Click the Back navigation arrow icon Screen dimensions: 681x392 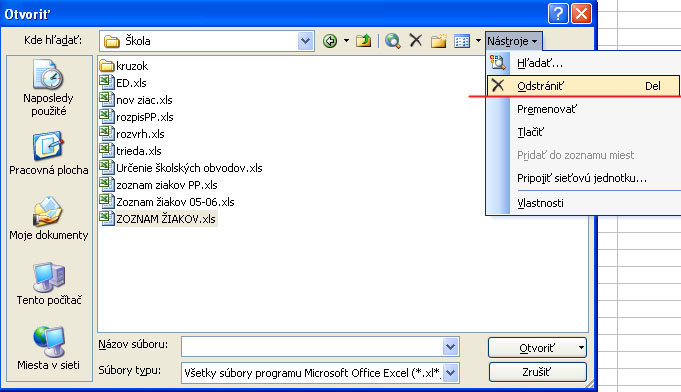[x=330, y=41]
